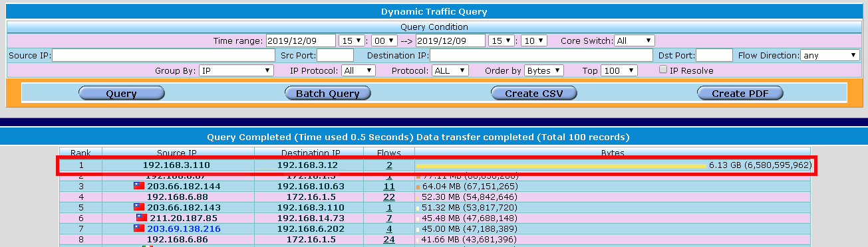The image size is (868, 247).
Task: Click the 45.48 MB bytes value
Action: (x=469, y=218)
